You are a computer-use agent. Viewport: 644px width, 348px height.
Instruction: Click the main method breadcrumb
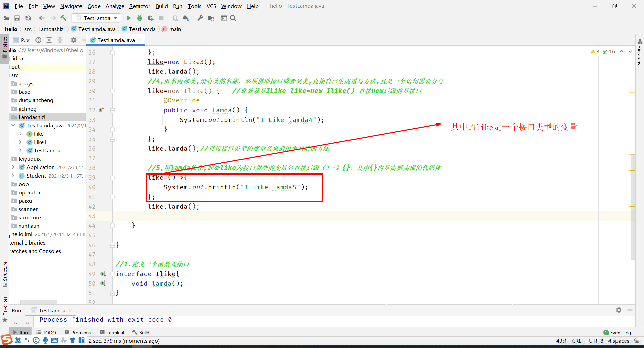coord(171,29)
